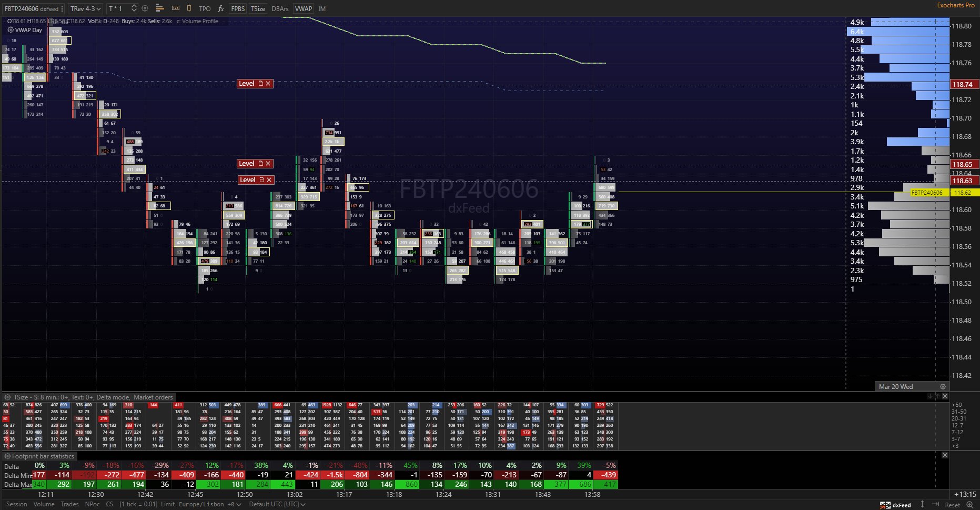Click the red 118.74 price axis marker
The image size is (980, 510).
point(964,84)
